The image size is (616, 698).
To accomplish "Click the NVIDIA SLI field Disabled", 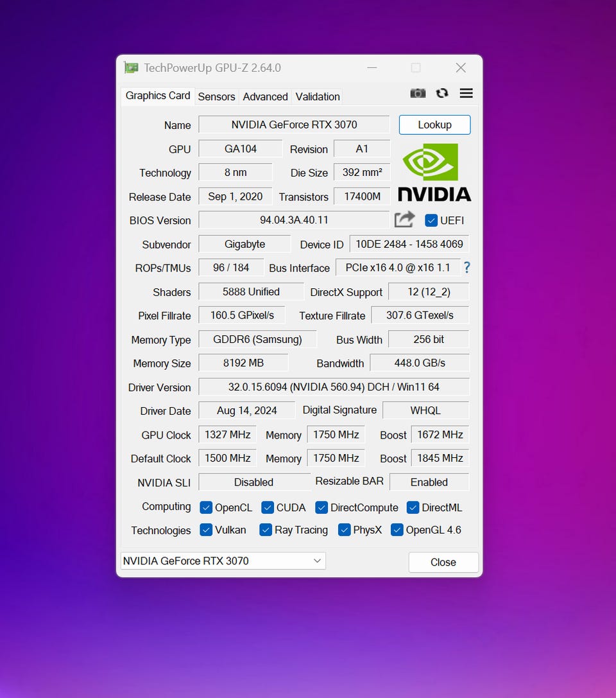I will 254,482.
